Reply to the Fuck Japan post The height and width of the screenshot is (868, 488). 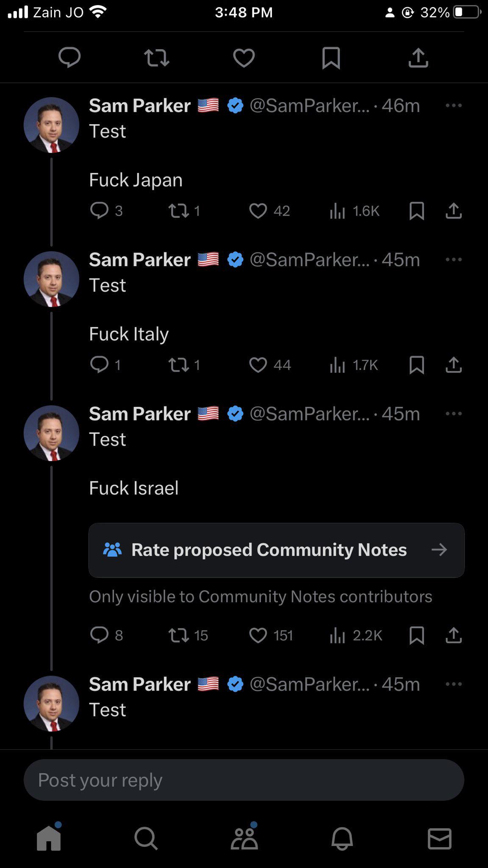tap(100, 210)
